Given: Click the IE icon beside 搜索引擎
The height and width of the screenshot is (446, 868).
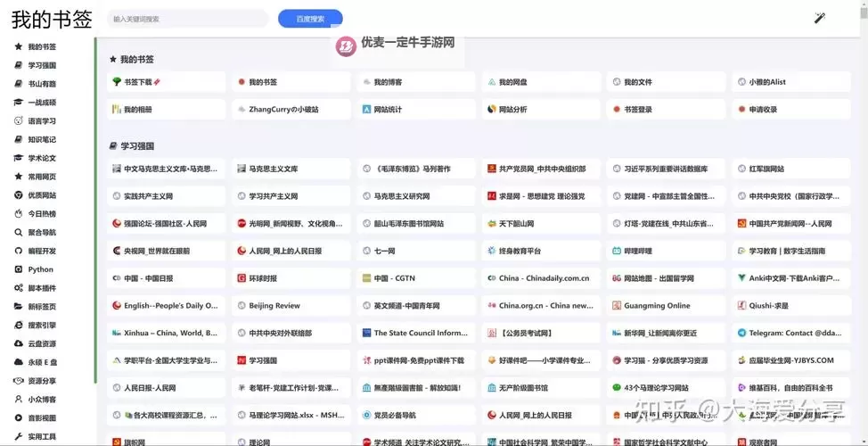Looking at the screenshot, I should 18,326.
